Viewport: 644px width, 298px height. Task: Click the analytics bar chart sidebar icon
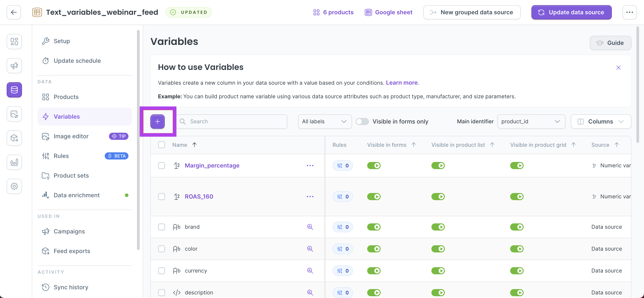14,162
